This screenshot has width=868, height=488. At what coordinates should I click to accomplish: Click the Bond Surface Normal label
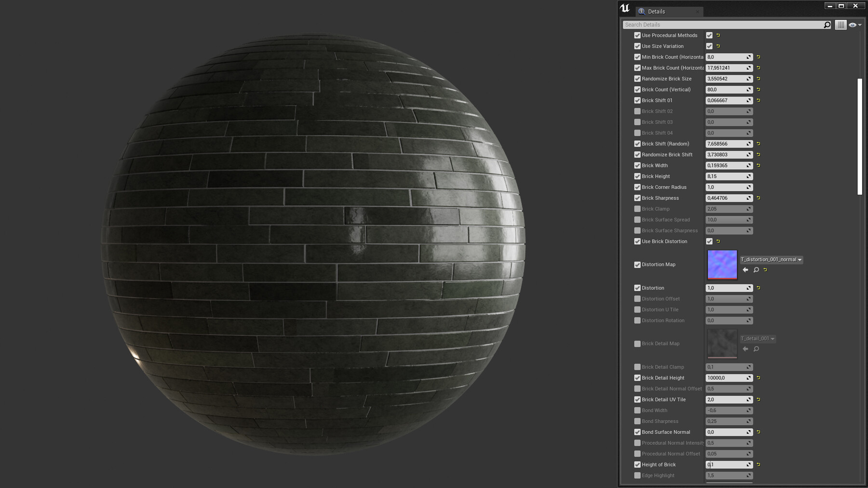666,432
